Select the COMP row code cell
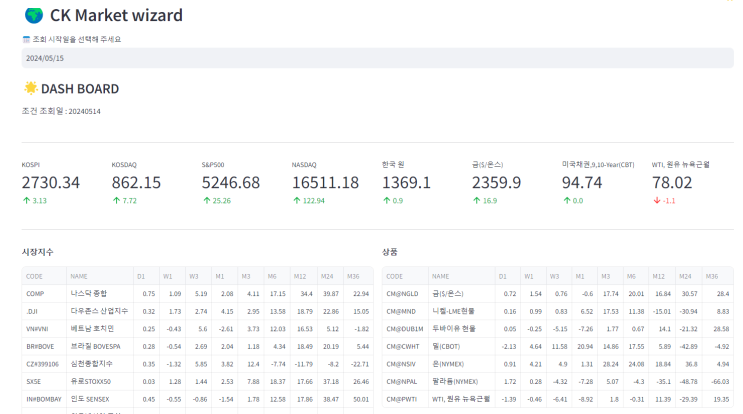Viewport: 743px width, 414px height. pos(44,294)
